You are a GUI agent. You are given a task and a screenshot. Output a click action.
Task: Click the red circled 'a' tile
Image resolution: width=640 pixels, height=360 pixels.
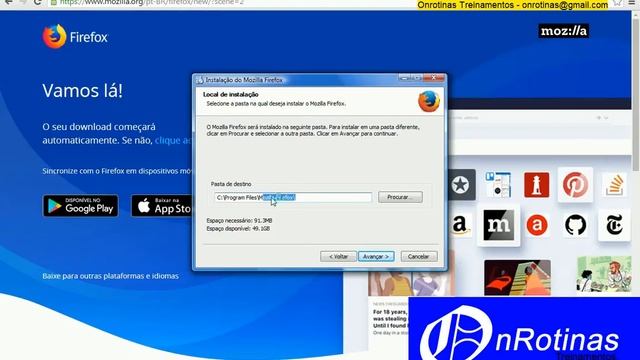tap(537, 225)
